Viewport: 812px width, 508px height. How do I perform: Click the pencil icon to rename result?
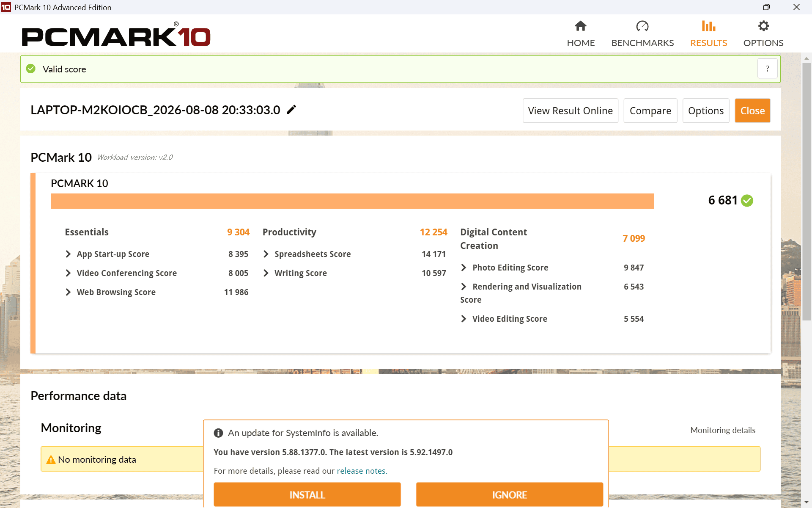[291, 110]
